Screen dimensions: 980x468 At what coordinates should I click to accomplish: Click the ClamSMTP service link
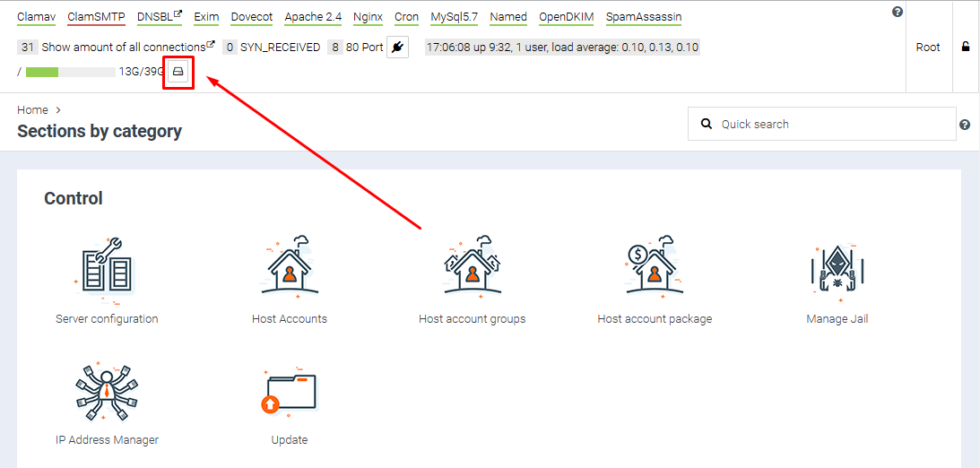pos(96,17)
